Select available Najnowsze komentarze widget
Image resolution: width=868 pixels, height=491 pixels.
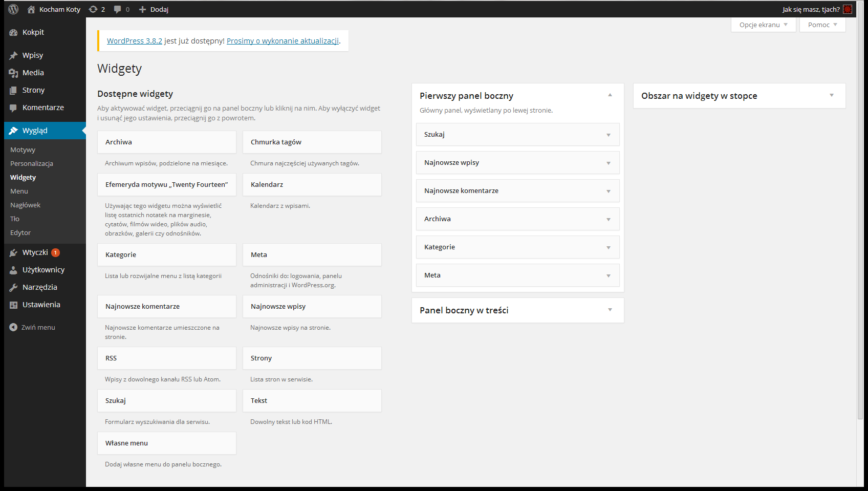pyautogui.click(x=167, y=306)
